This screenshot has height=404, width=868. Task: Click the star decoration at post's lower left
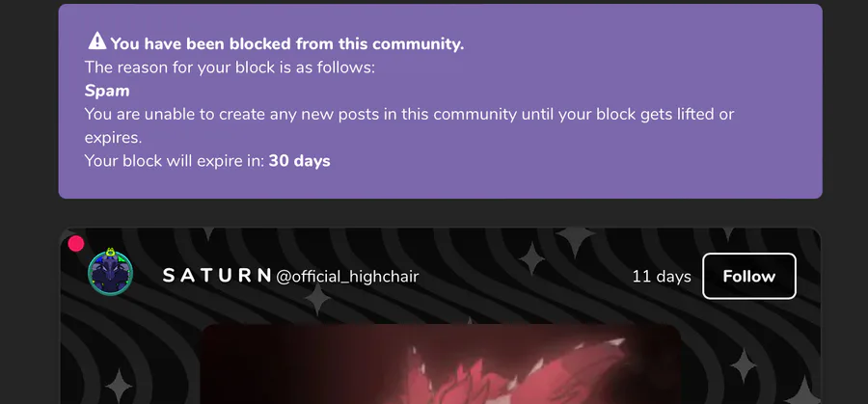(119, 386)
